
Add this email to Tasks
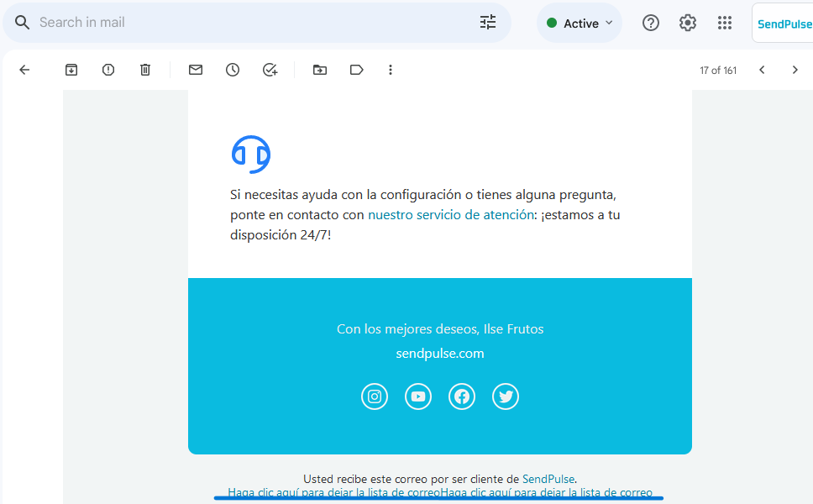click(270, 70)
